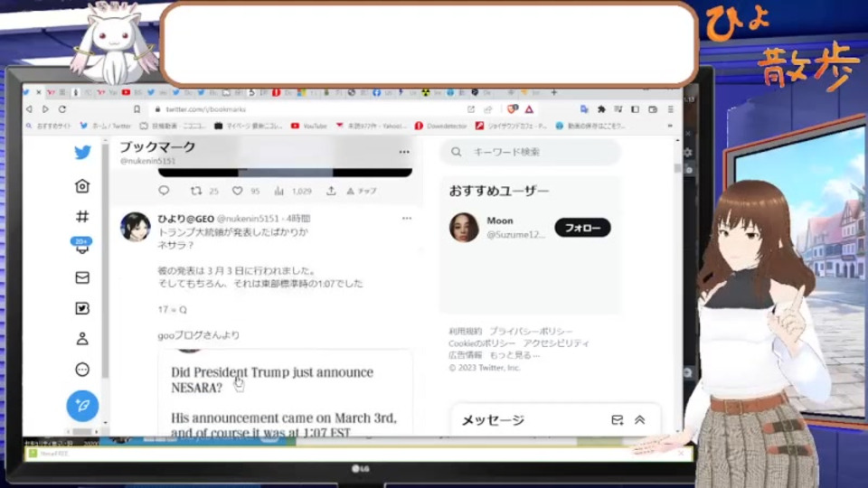Screen dimensions: 868x488
Task: Open the Home icon in Twitter sidebar
Action: point(82,186)
